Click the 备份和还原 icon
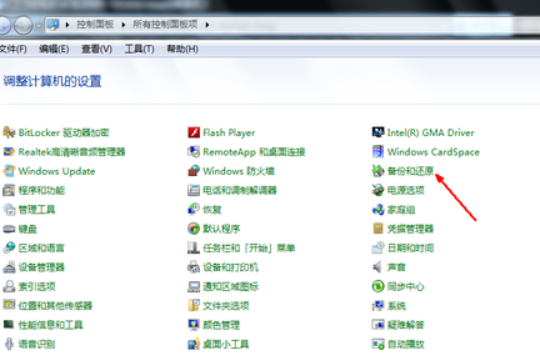This screenshot has width=540, height=361. (x=378, y=171)
